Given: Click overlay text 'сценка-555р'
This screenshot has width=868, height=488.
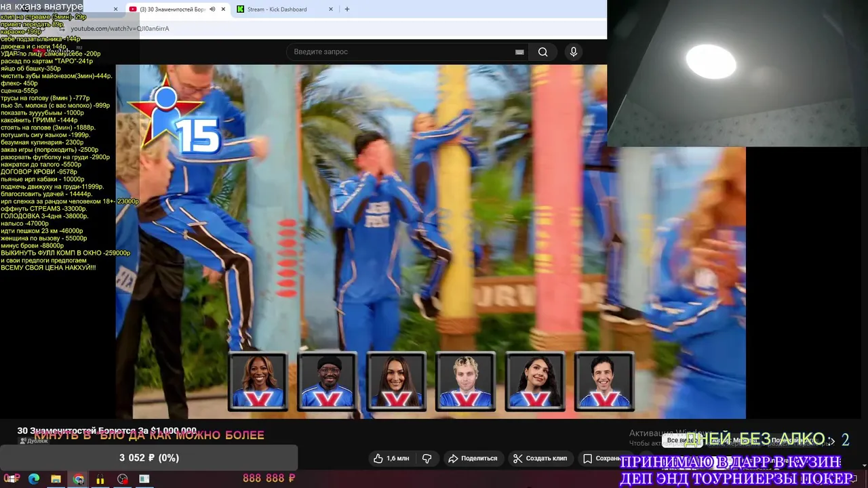Looking at the screenshot, I should point(19,91).
